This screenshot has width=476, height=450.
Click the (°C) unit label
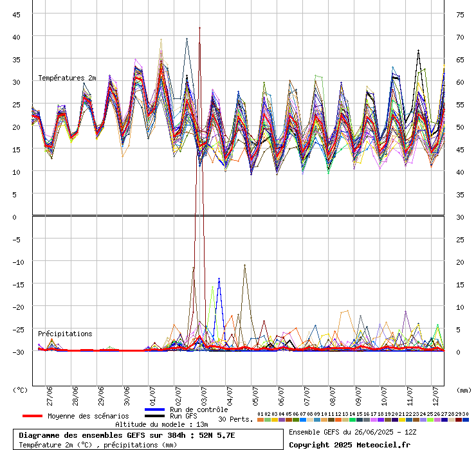click(x=20, y=390)
